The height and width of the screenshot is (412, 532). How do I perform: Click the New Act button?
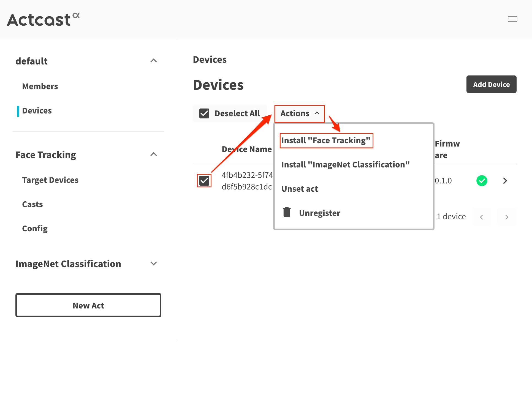88,305
